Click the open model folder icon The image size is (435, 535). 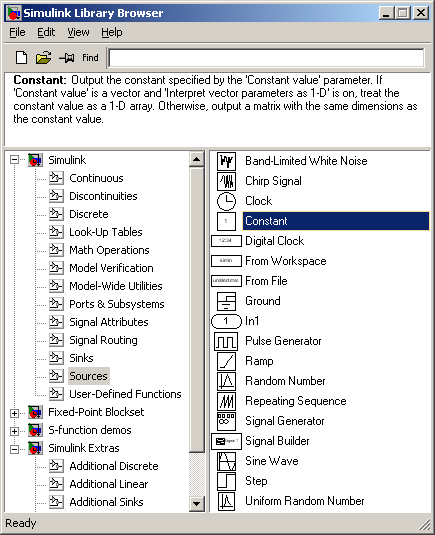[x=43, y=57]
